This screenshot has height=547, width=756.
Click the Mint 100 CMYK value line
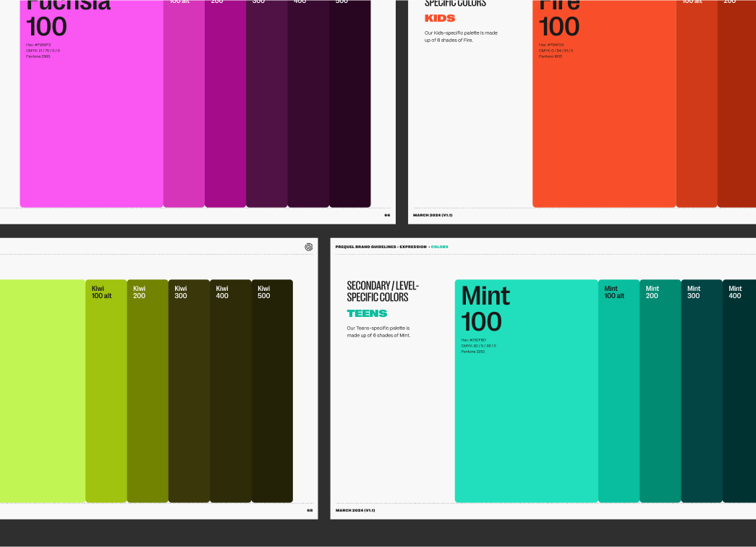pos(478,346)
